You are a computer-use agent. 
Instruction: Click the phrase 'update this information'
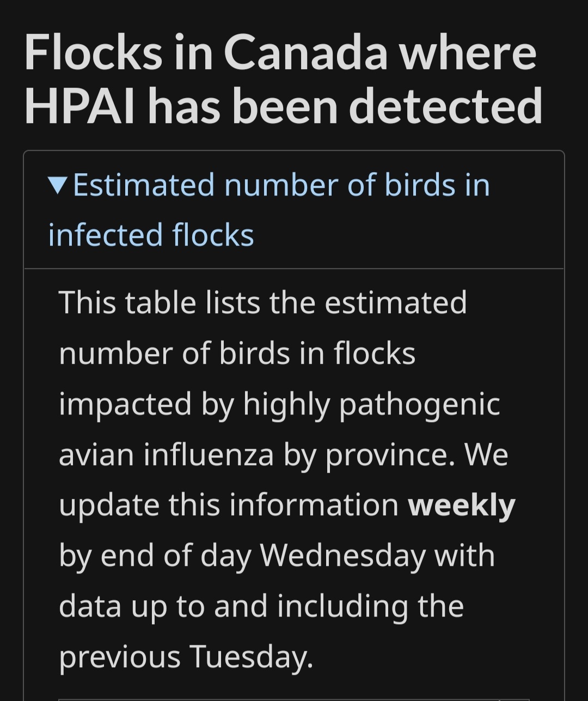point(229,505)
